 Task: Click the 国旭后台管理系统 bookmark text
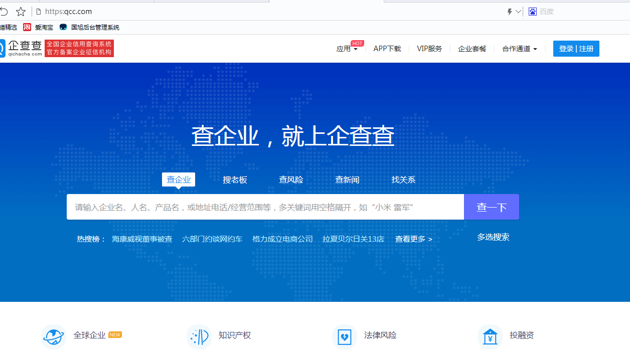click(95, 28)
